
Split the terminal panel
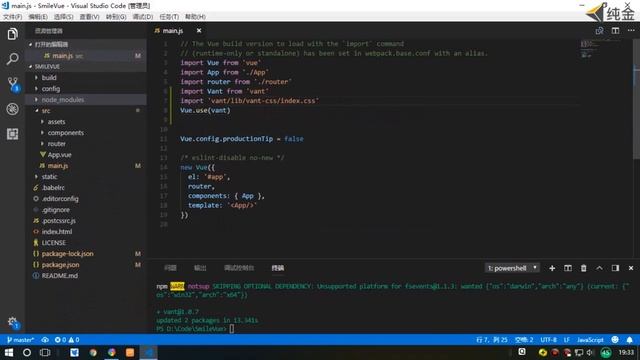[x=568, y=268]
